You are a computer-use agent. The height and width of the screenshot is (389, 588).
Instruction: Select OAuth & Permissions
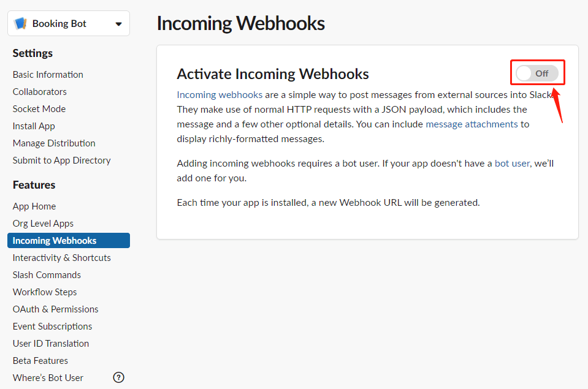[x=55, y=309]
